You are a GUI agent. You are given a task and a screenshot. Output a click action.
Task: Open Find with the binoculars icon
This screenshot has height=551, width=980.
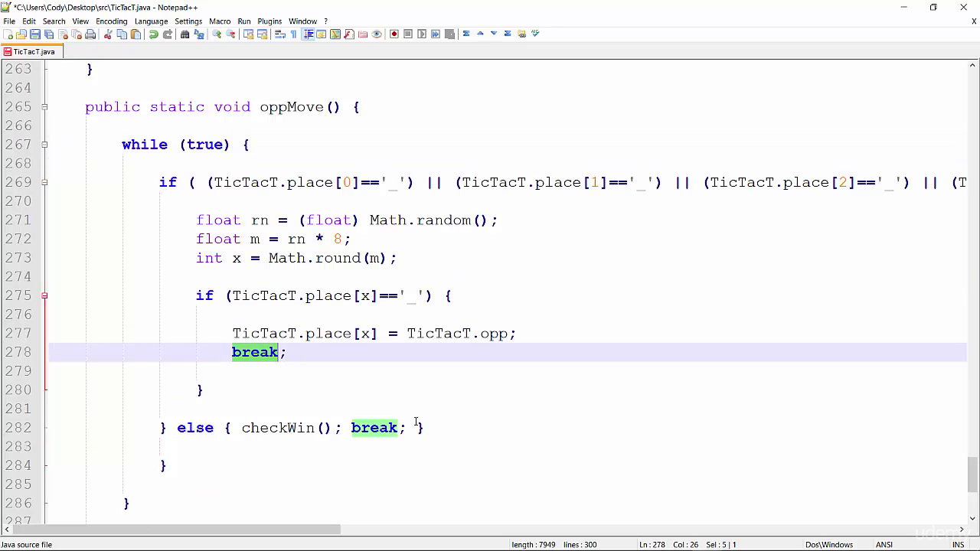[185, 34]
